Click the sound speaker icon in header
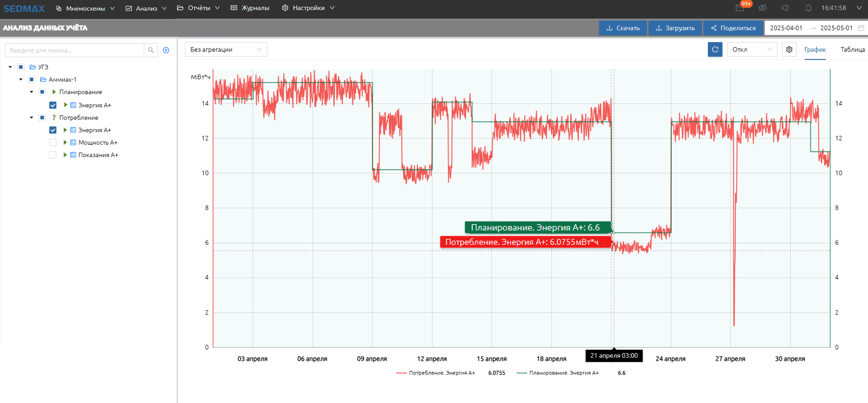This screenshot has width=868, height=403. tap(785, 8)
